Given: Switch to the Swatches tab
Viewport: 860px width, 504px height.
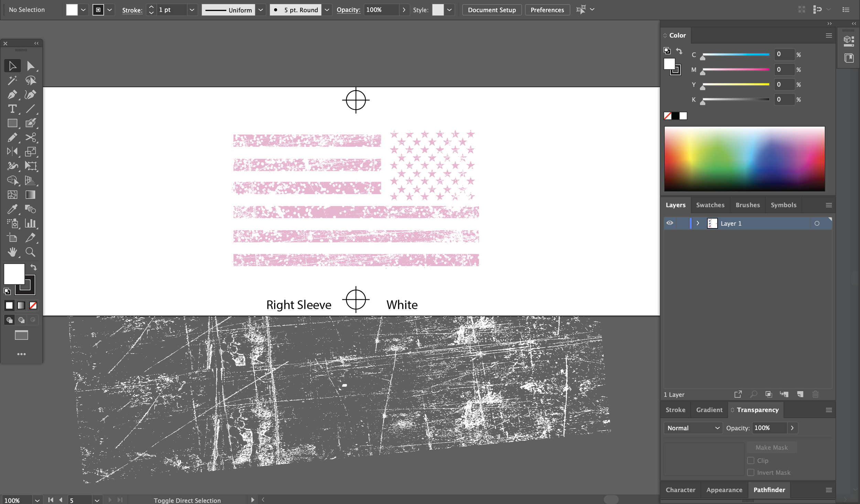Looking at the screenshot, I should tap(710, 205).
